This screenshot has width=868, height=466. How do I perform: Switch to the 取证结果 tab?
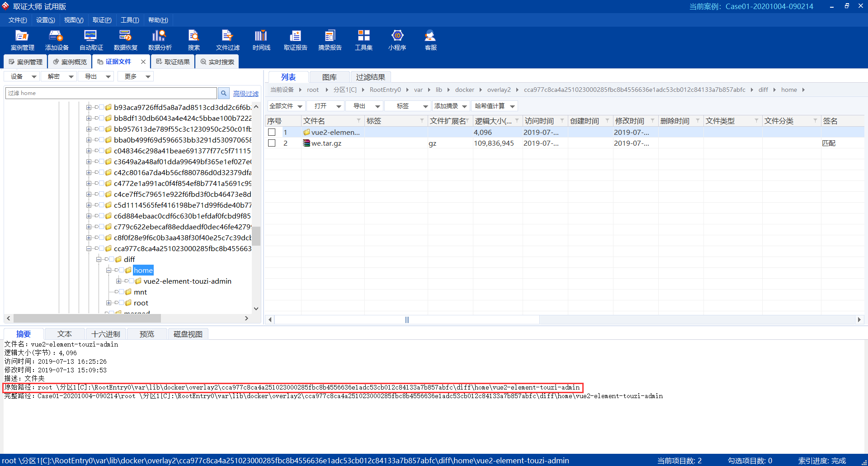173,62
